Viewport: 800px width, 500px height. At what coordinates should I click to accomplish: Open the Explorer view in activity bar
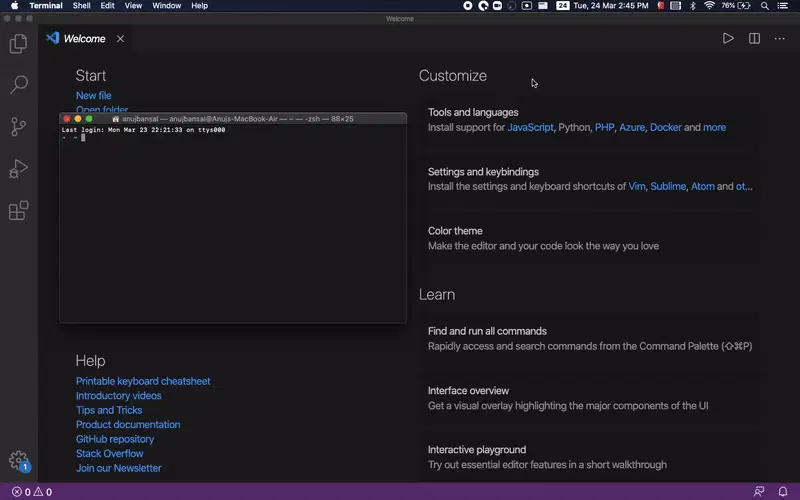pos(18,44)
